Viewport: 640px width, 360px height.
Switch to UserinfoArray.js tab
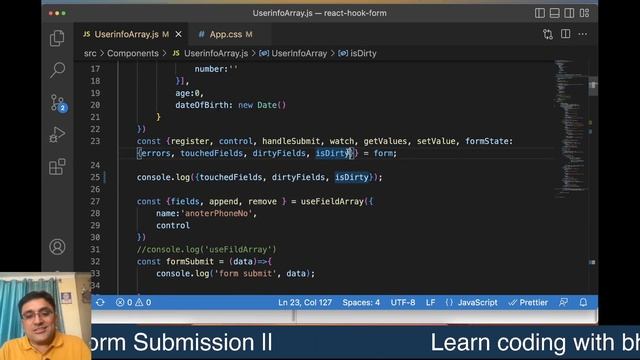pos(126,34)
